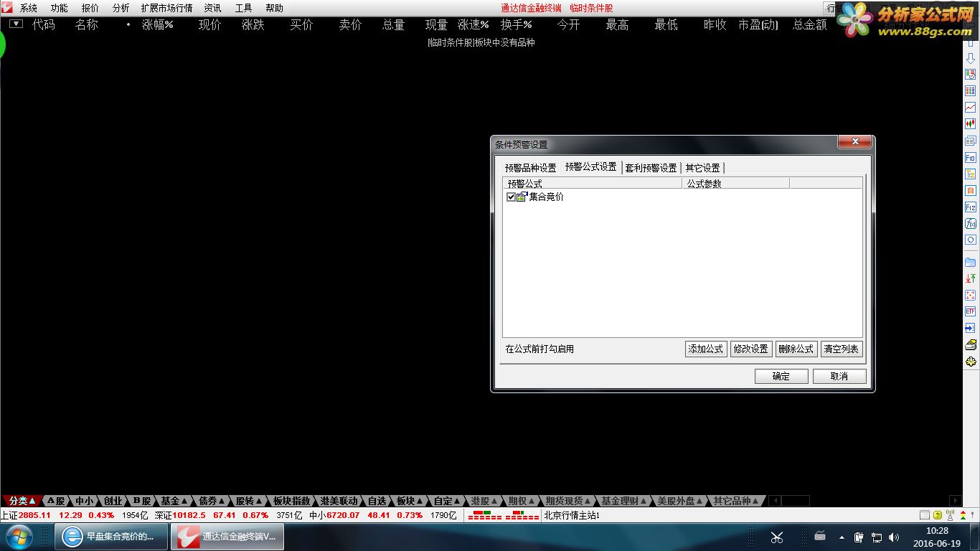Open the 功能 menu
Screen dimensions: 980x551
coord(60,8)
